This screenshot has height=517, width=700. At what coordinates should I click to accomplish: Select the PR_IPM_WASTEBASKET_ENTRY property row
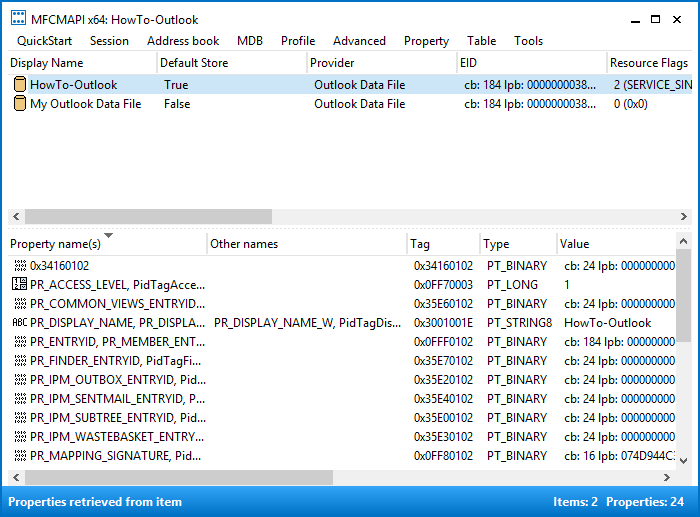342,437
